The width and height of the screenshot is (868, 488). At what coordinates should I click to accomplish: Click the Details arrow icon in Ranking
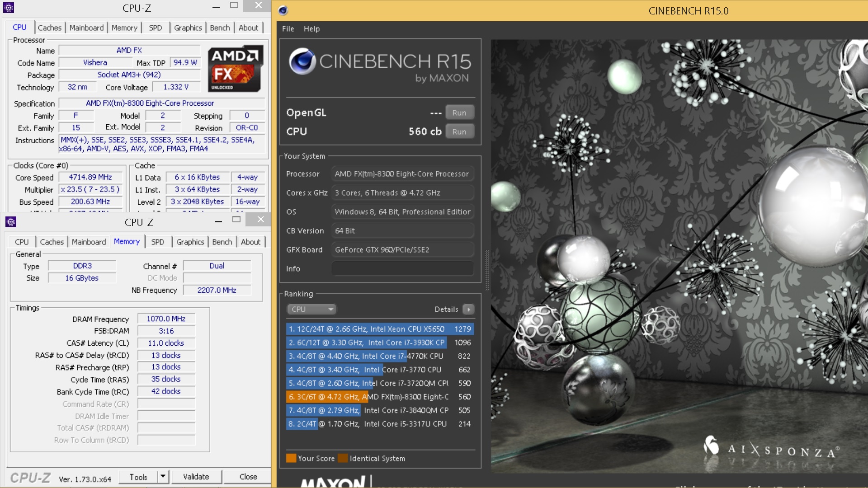(469, 310)
